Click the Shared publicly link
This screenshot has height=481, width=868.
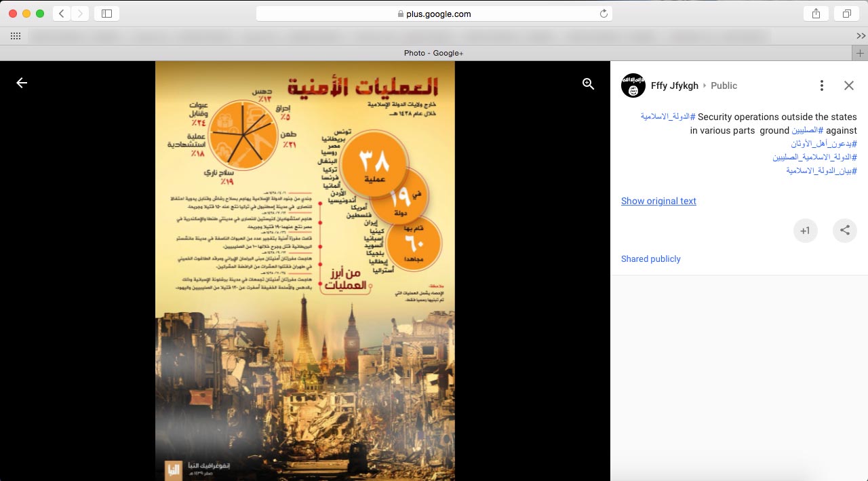point(650,259)
